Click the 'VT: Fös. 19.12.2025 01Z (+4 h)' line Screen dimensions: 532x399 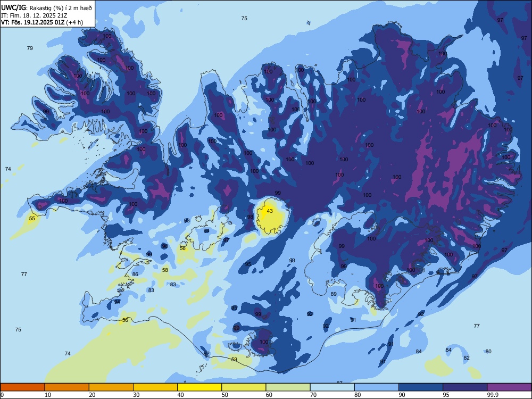coord(41,22)
